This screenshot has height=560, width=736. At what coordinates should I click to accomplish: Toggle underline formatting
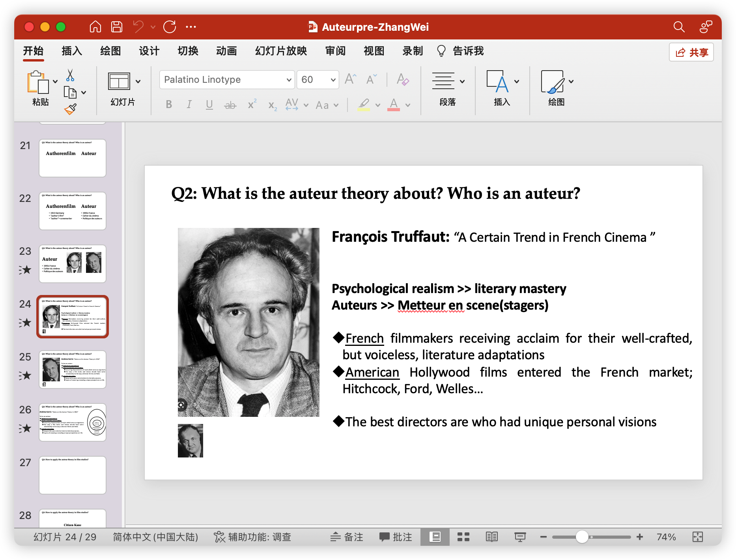pyautogui.click(x=209, y=105)
